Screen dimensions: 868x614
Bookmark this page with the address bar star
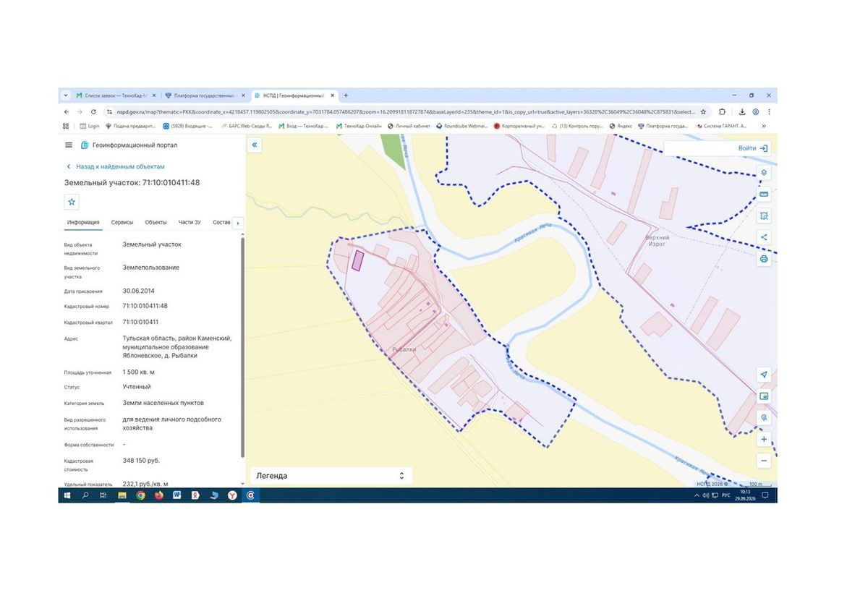[703, 112]
